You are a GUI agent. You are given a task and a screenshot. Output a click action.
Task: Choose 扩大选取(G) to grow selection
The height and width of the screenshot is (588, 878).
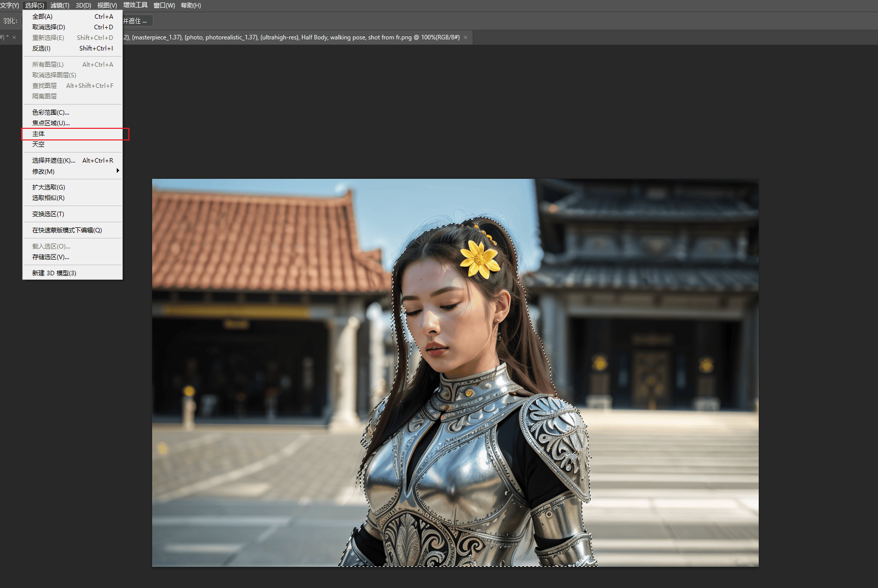coord(73,187)
